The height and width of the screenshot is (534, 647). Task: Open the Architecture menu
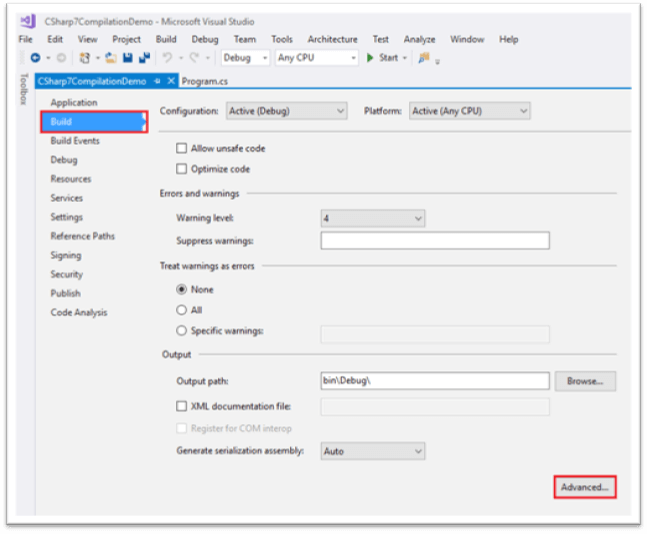[332, 39]
